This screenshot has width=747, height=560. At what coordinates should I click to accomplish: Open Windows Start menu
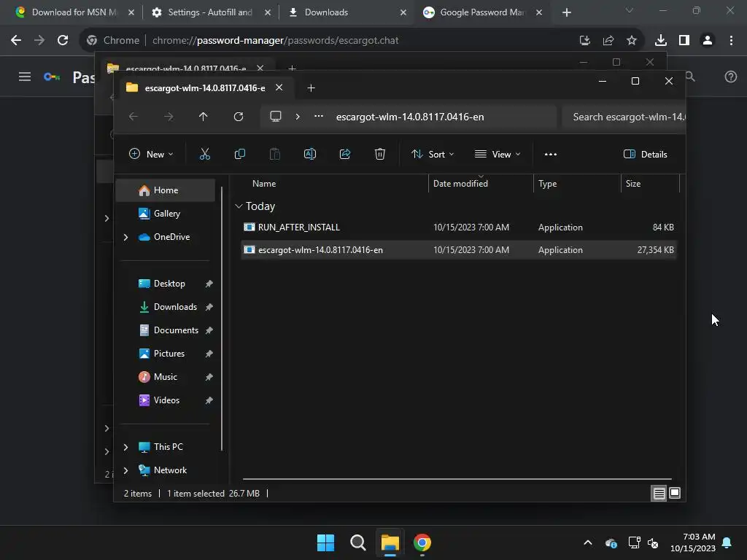326,542
